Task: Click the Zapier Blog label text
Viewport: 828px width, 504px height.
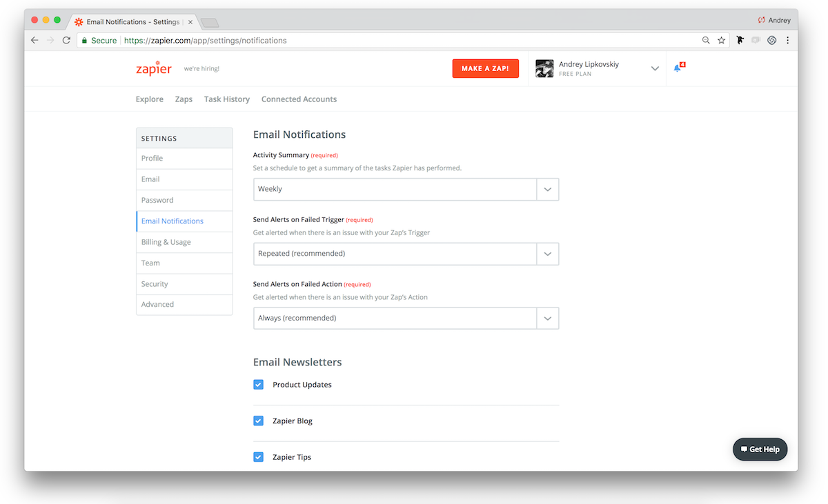Action: tap(293, 421)
